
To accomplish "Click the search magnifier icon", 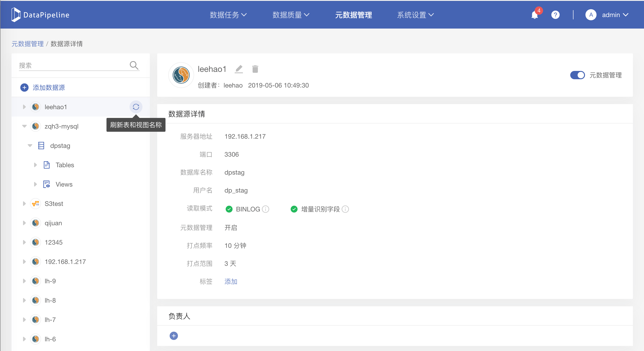I will coord(134,65).
